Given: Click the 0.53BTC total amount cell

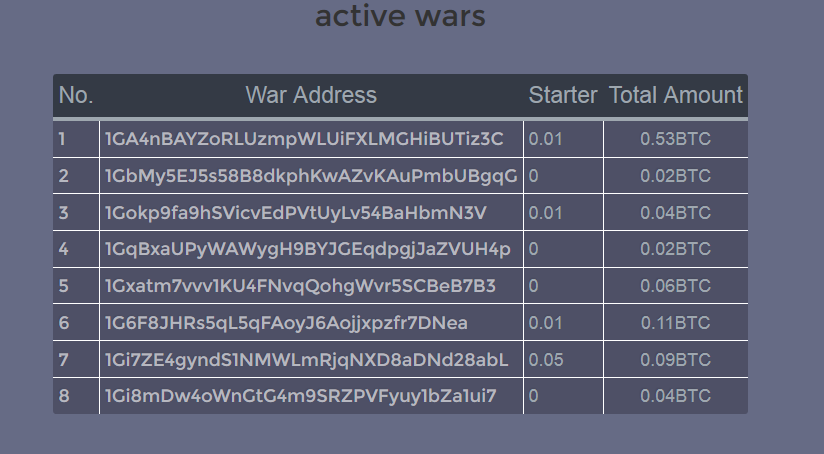Looking at the screenshot, I should (676, 139).
